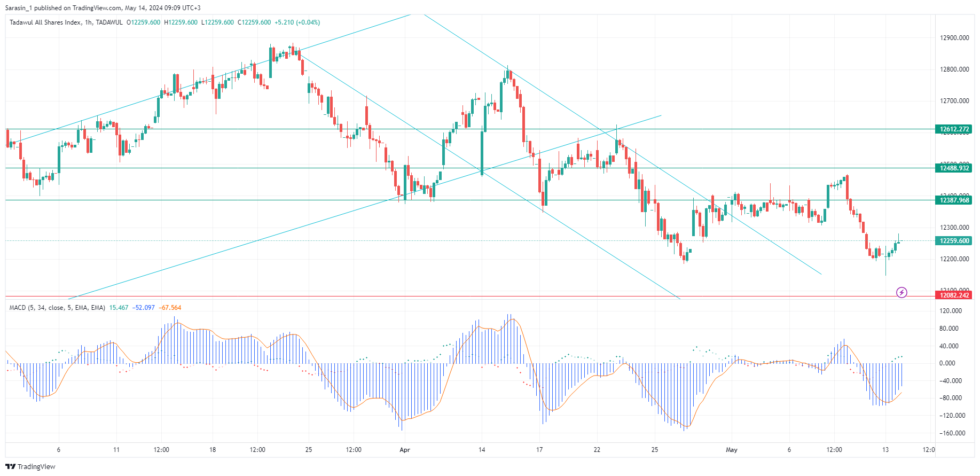Click the 12900.000 price axis value
This screenshot has height=476, width=980.
pos(954,38)
